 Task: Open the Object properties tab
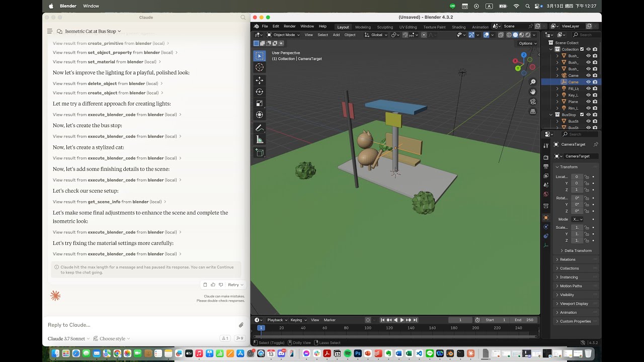[x=546, y=218]
